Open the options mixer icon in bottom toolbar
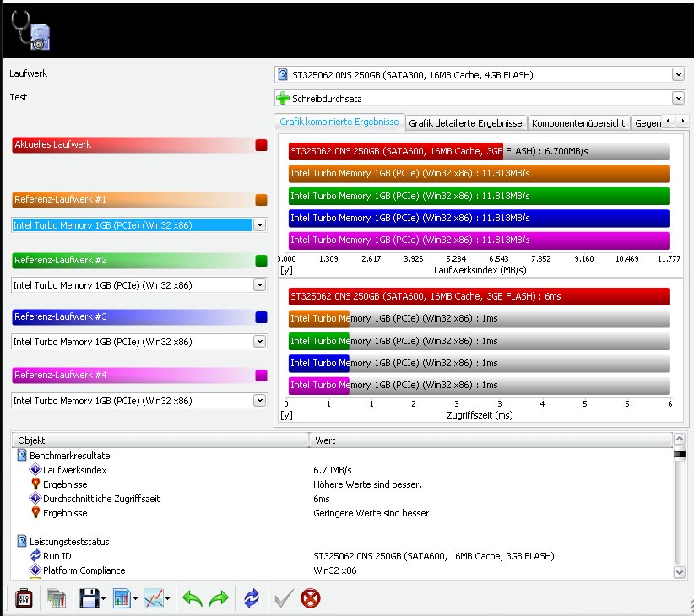This screenshot has height=616, width=694. [x=24, y=599]
